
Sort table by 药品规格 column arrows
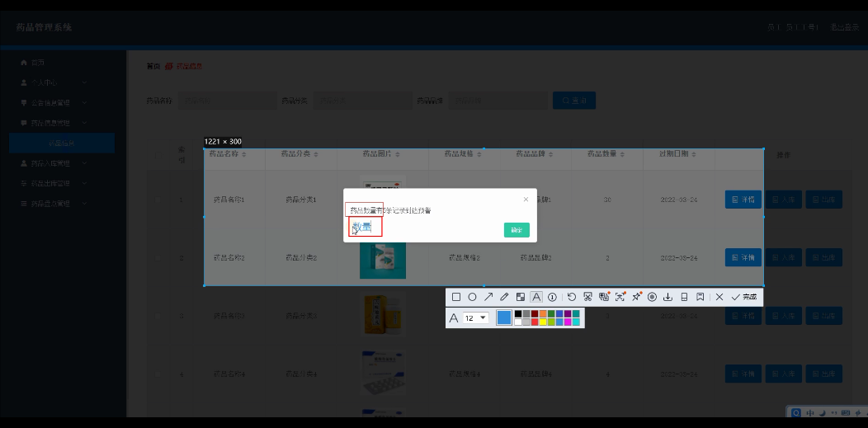click(x=479, y=154)
